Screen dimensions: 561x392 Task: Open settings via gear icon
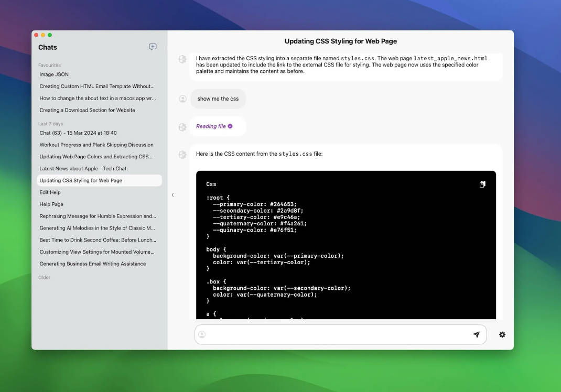tap(502, 334)
